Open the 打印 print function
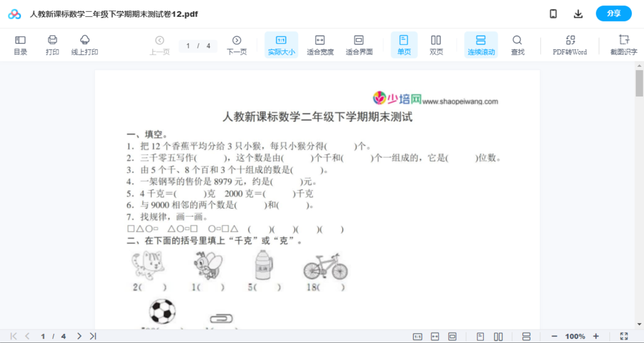 52,45
